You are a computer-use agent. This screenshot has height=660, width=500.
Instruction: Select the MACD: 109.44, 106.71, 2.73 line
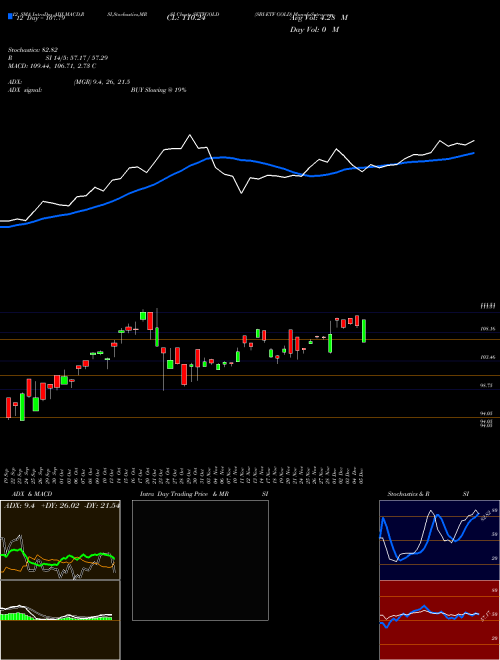pos(52,66)
